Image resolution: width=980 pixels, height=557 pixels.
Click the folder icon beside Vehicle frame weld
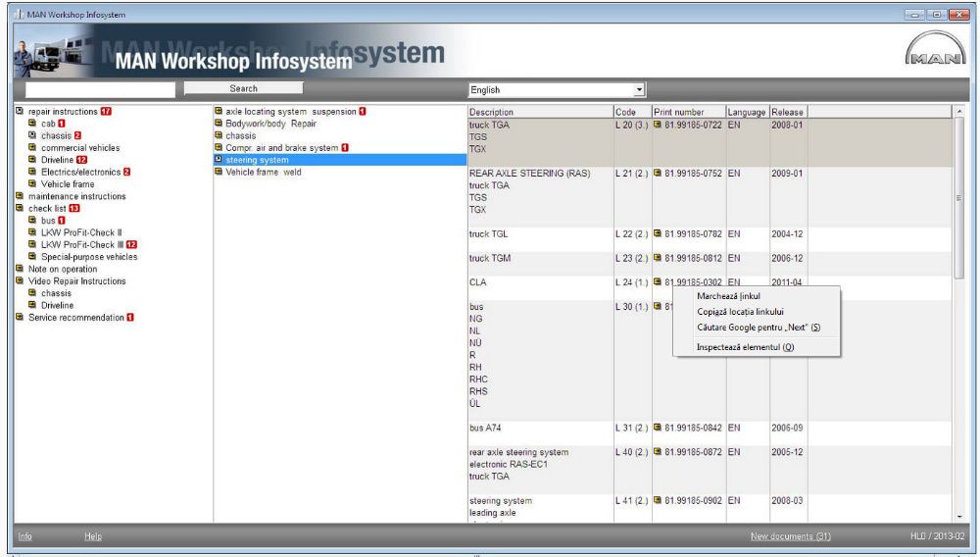click(x=219, y=172)
